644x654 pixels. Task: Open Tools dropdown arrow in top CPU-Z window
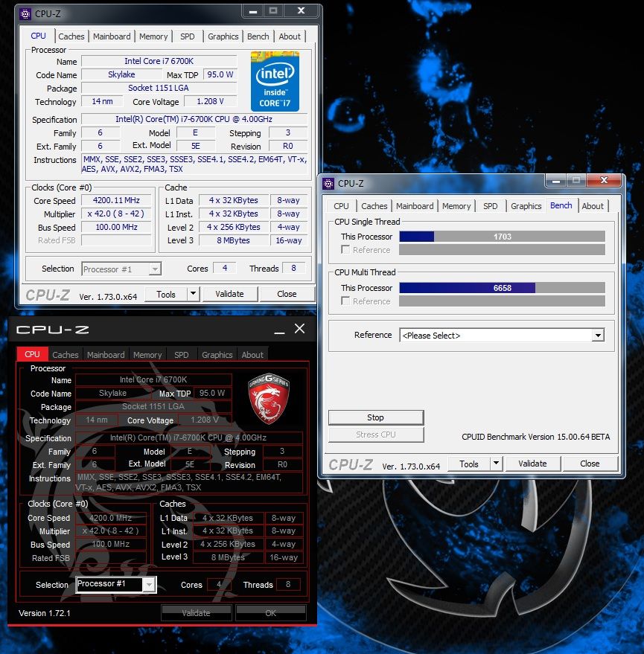click(193, 294)
